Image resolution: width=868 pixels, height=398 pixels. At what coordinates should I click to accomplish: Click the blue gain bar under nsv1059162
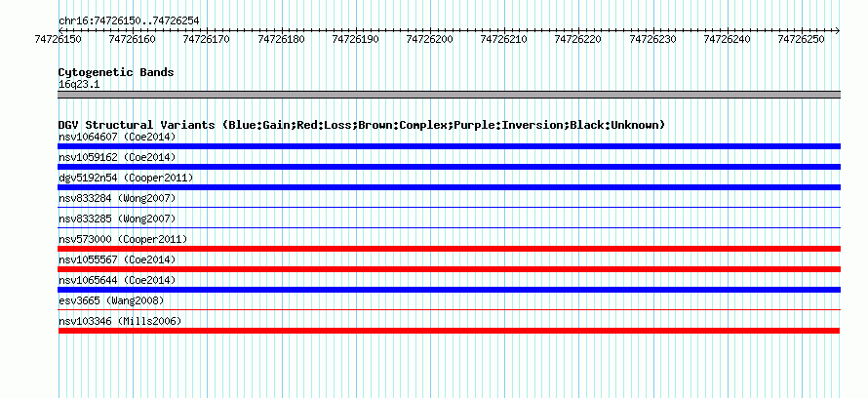point(449,167)
